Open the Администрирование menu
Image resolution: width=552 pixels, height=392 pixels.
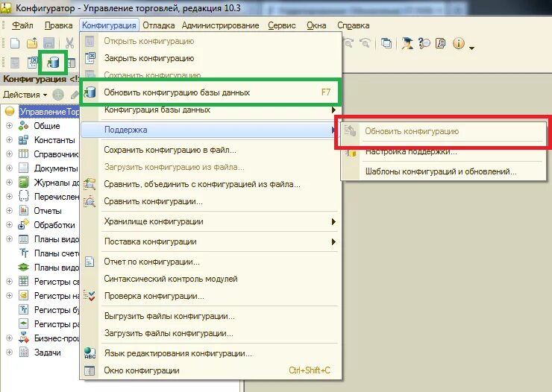pos(220,25)
